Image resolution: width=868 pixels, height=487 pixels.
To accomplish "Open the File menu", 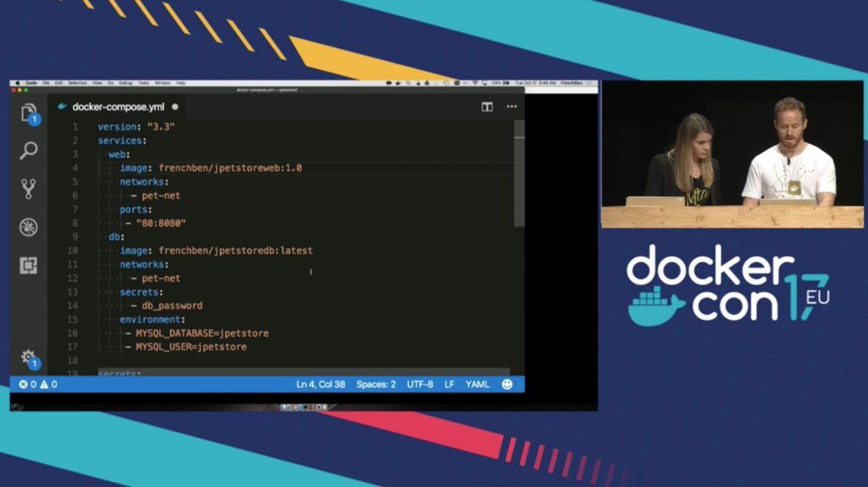I will [46, 83].
